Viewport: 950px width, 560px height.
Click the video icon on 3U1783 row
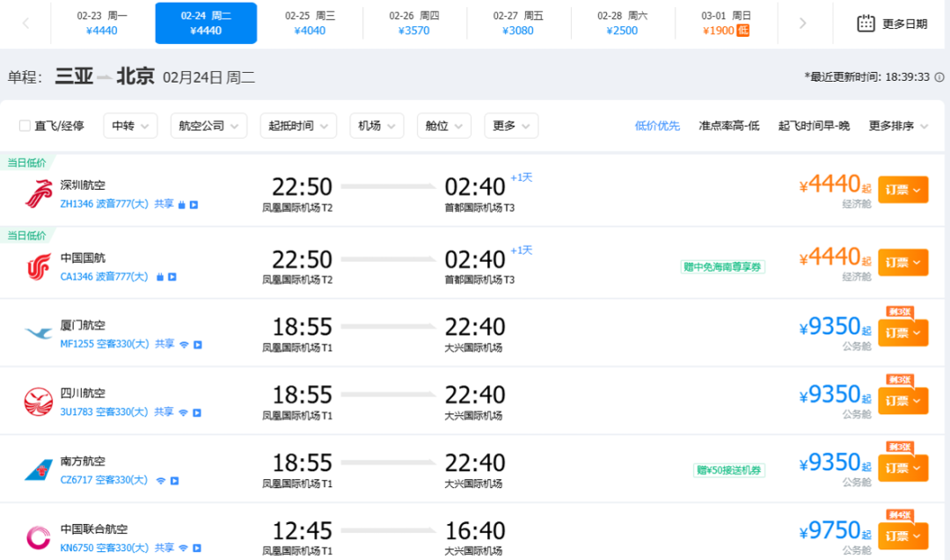[197, 412]
